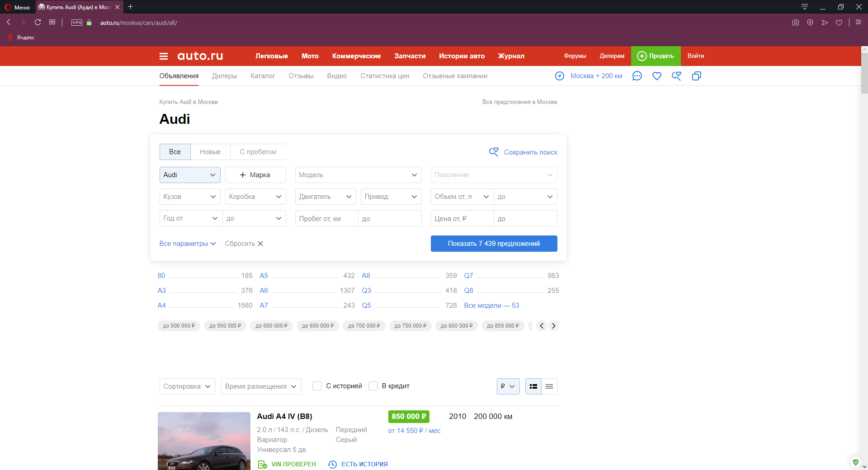Click the geolocation pin near Москва + 200 км

pos(560,76)
